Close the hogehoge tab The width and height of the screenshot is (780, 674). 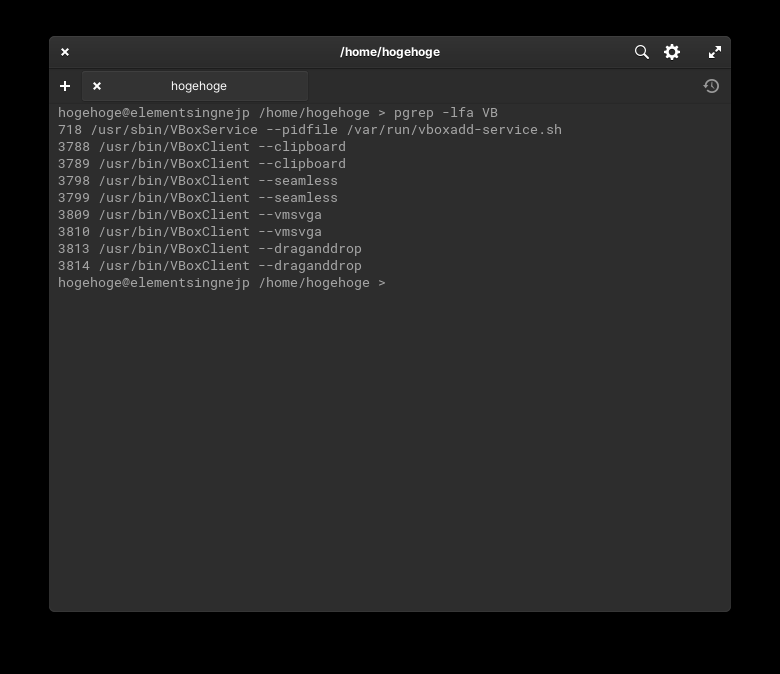pos(97,86)
